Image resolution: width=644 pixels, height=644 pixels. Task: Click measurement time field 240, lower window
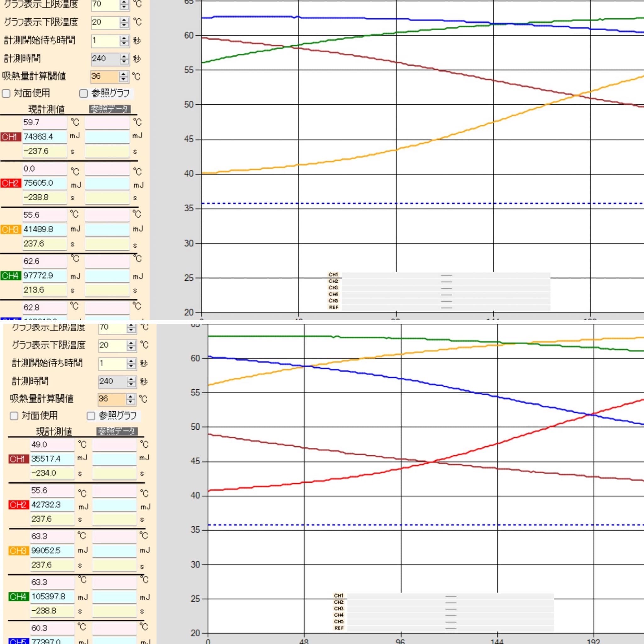pyautogui.click(x=113, y=382)
